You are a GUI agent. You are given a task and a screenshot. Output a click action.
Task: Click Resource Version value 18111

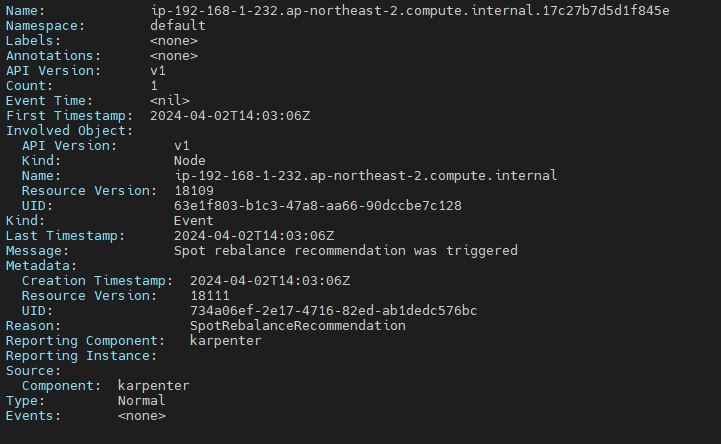[210, 295]
